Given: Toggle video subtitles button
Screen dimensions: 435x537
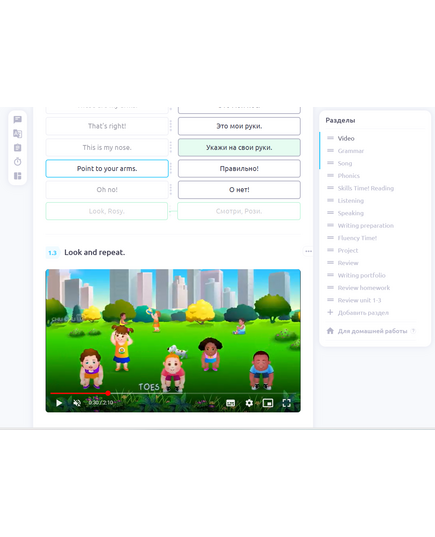Looking at the screenshot, I should point(231,403).
